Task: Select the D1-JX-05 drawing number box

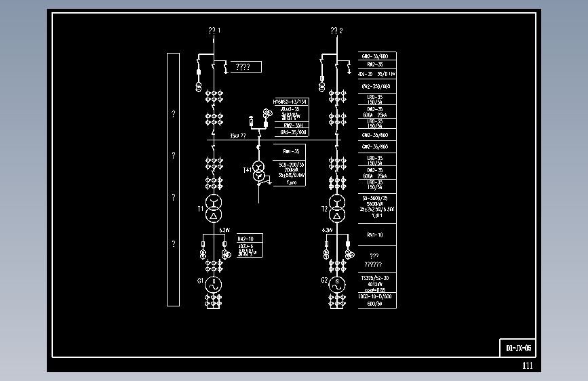Action: pos(518,348)
